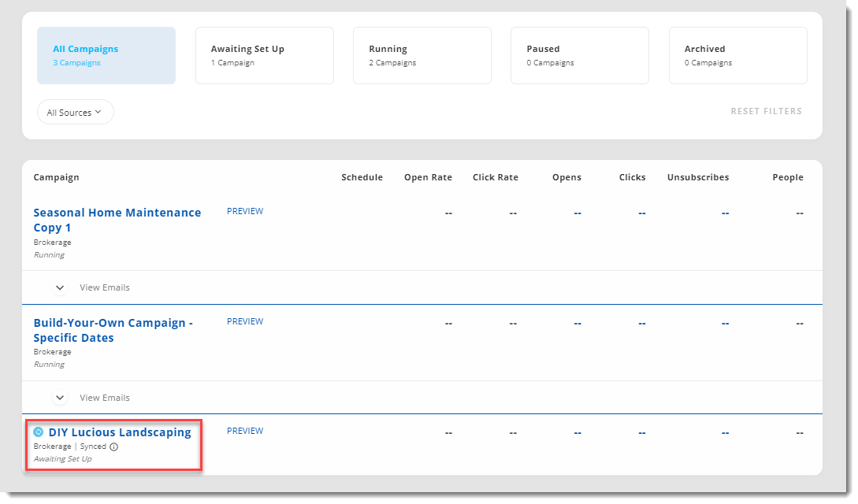858x504 pixels.
Task: Click the Reset Filters button
Action: click(x=766, y=112)
